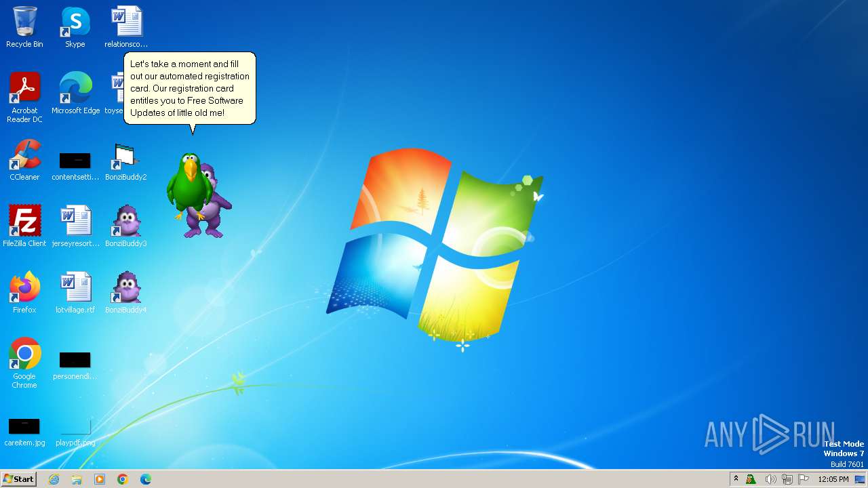The height and width of the screenshot is (488, 868).
Task: Launch Chrome from the taskbar
Action: (123, 479)
